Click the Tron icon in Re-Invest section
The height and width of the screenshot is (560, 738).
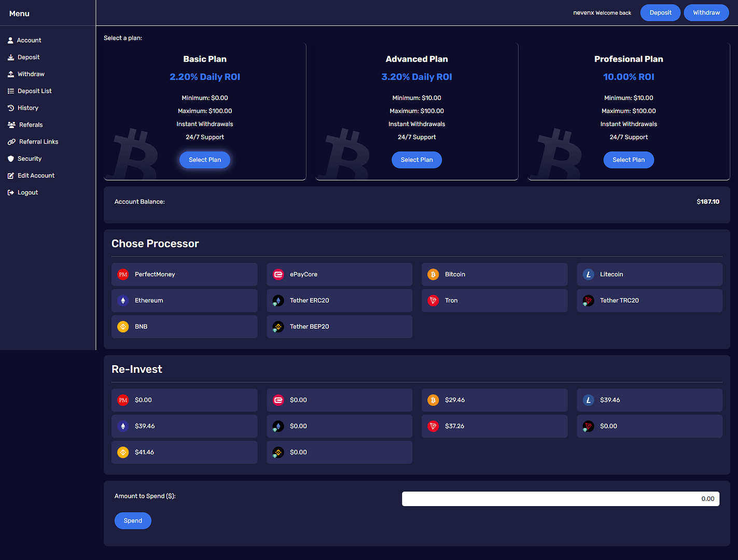pos(433,426)
